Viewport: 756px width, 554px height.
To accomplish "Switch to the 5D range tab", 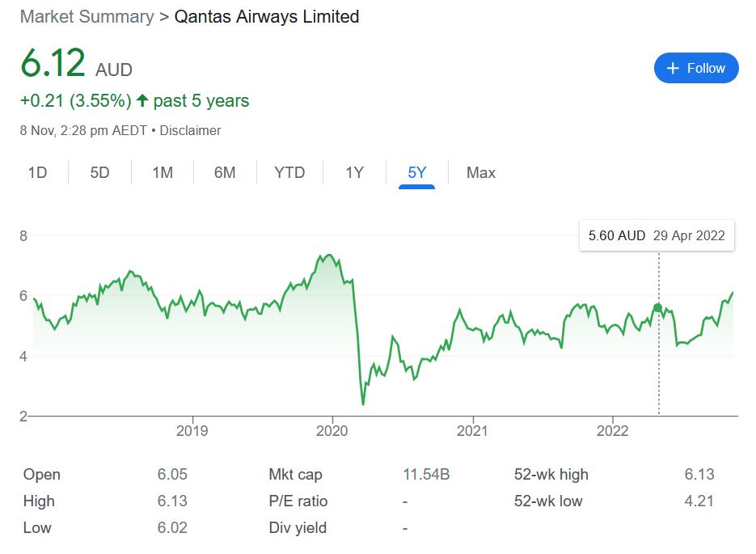I will (x=99, y=172).
